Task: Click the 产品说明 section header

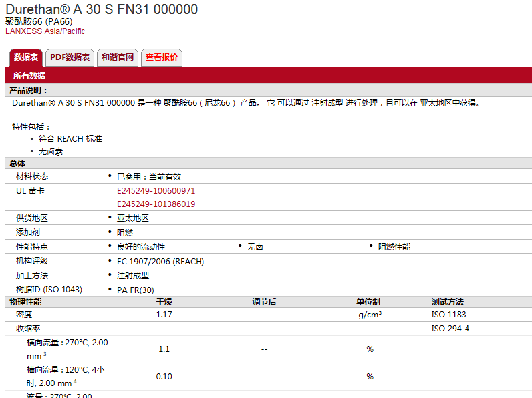Action: (x=28, y=91)
